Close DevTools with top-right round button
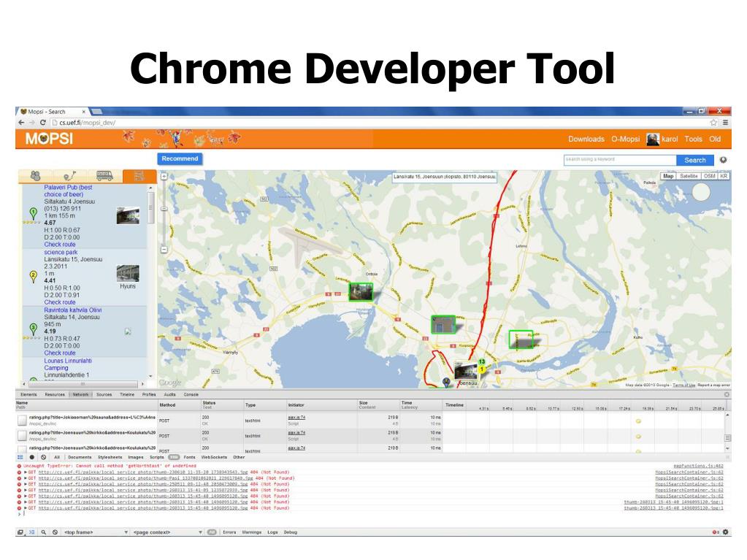The height and width of the screenshot is (560, 747). tap(727, 394)
